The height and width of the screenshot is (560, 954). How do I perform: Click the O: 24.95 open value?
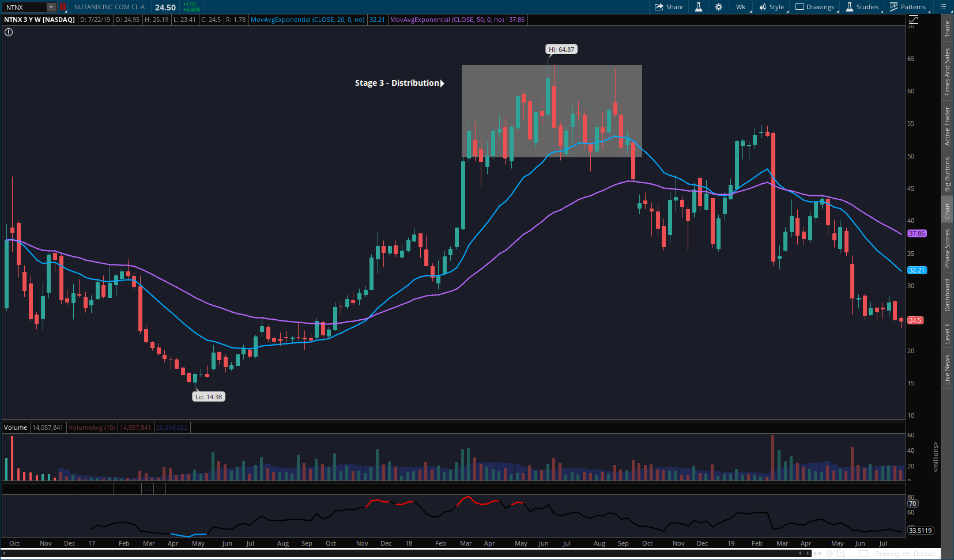point(127,20)
